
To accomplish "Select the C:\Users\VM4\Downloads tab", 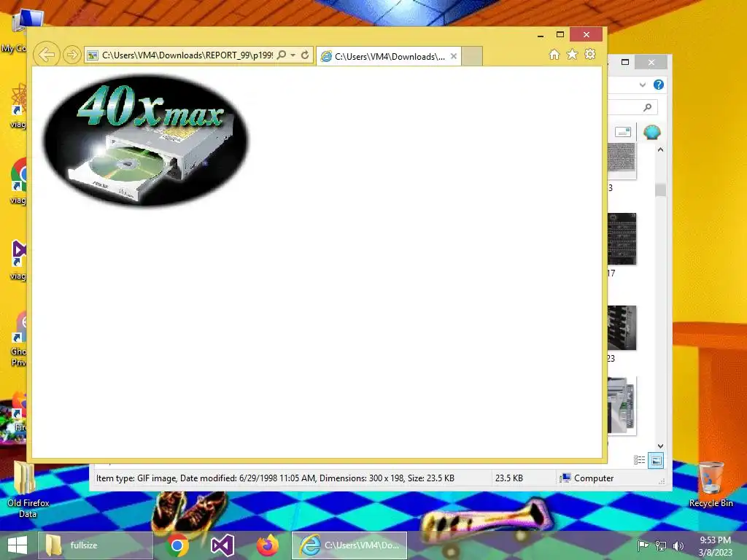I will 389,57.
